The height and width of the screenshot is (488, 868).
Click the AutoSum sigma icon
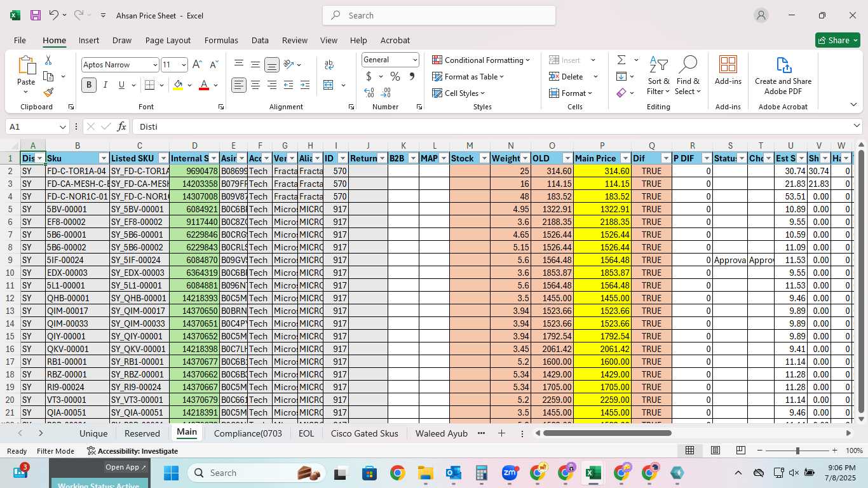click(621, 60)
